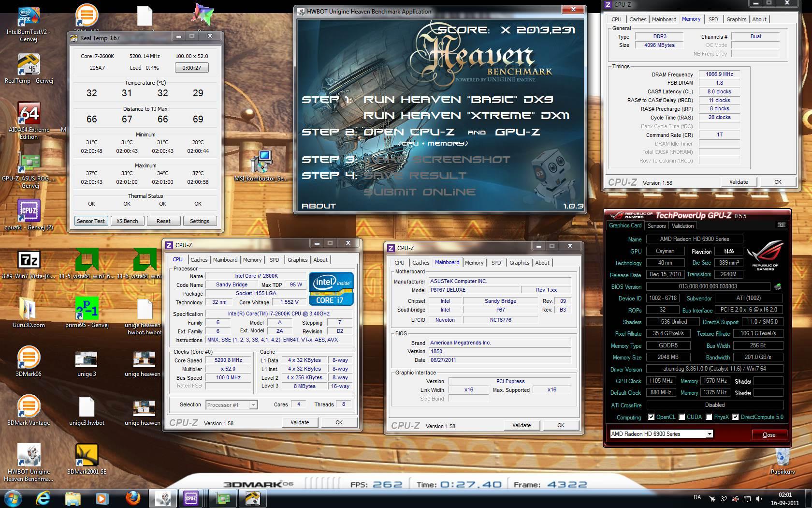This screenshot has height=508, width=812.
Task: Click the DRAM Frequency value 1066.9 MHz
Action: pyautogui.click(x=719, y=75)
